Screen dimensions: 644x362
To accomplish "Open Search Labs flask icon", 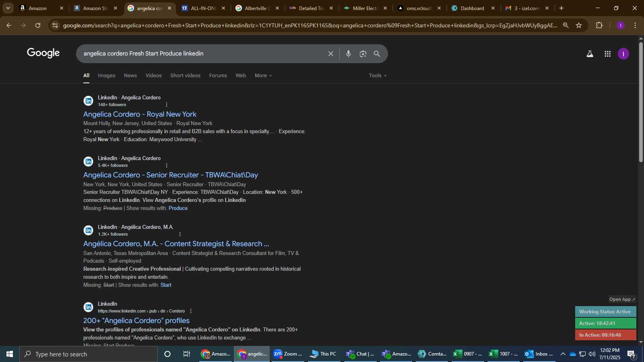I will pyautogui.click(x=590, y=54).
